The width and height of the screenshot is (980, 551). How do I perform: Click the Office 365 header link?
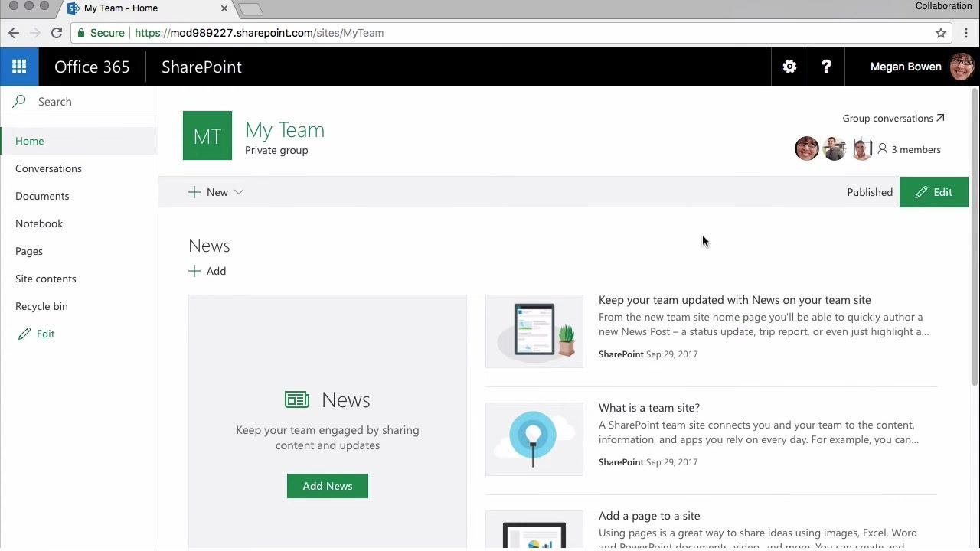click(x=92, y=67)
